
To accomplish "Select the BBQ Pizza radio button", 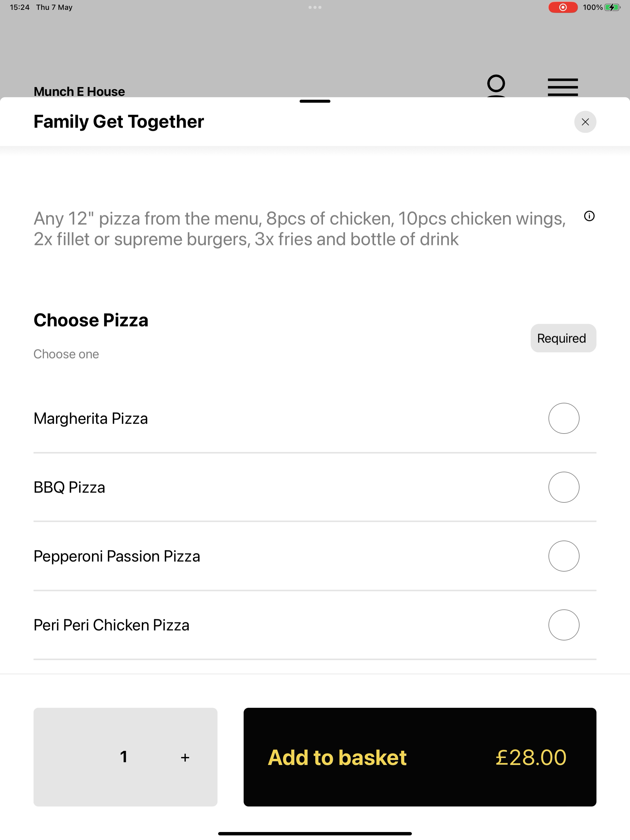I will 564,487.
